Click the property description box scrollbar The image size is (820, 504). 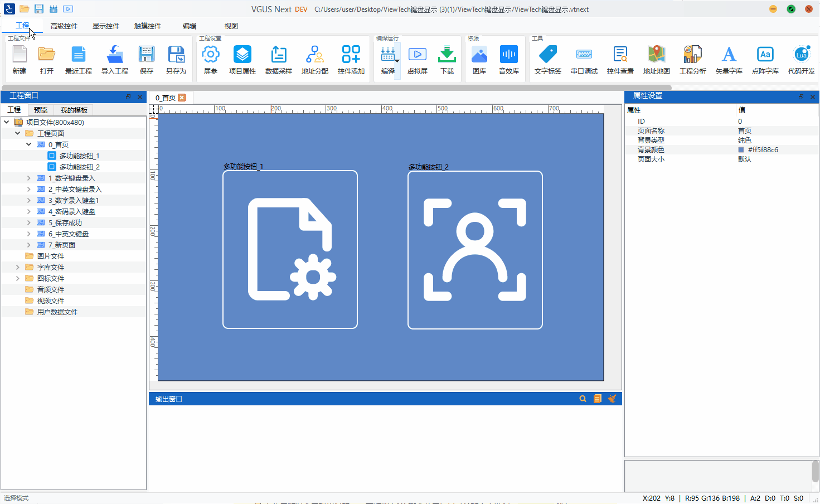816,472
